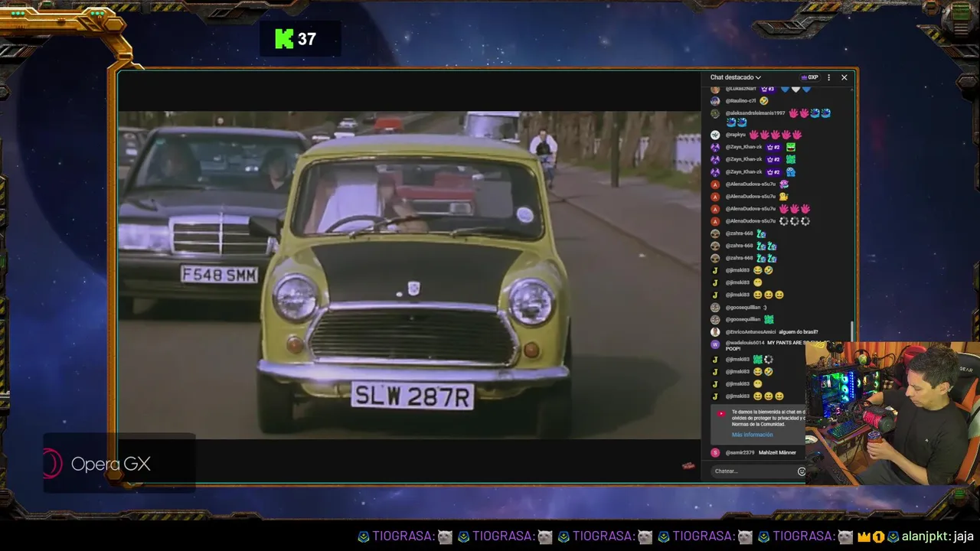Click the channel watermark in video corner
The height and width of the screenshot is (551, 980).
[688, 465]
